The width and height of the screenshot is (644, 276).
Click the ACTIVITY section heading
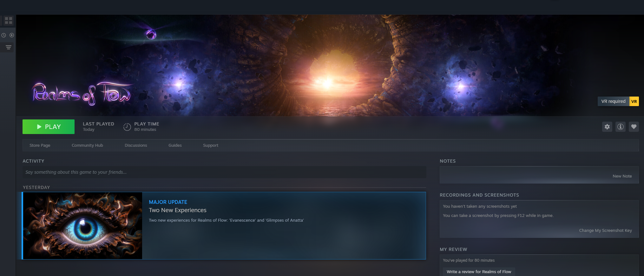(x=33, y=161)
